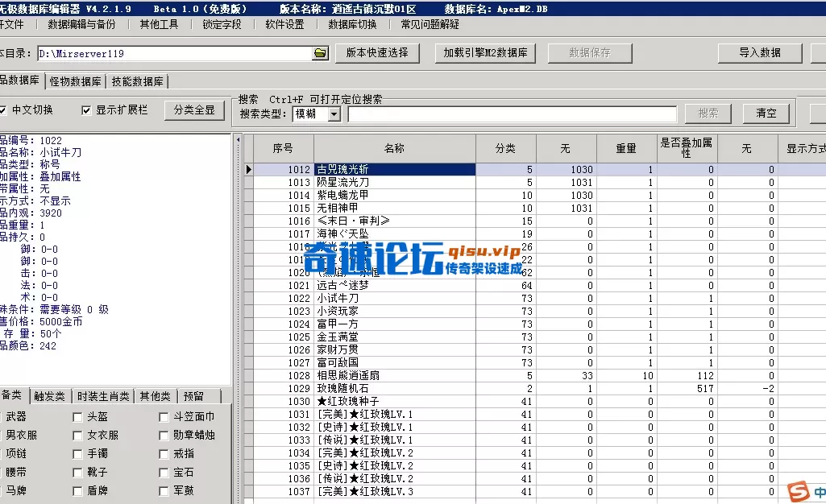Image resolution: width=826 pixels, height=504 pixels.
Task: Click the search text input field
Action: 512,114
